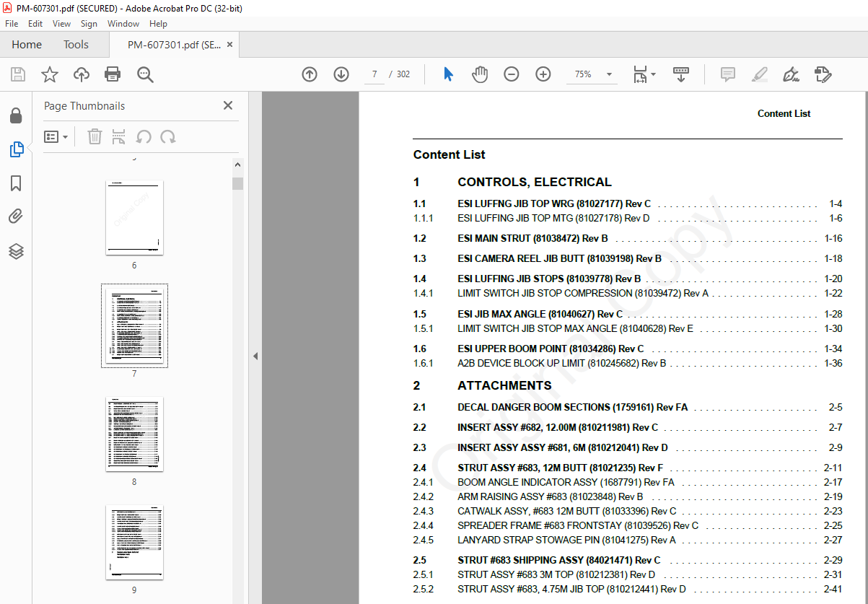The height and width of the screenshot is (604, 868).
Task: Click the ATTACHMENTS section heading
Action: click(504, 385)
